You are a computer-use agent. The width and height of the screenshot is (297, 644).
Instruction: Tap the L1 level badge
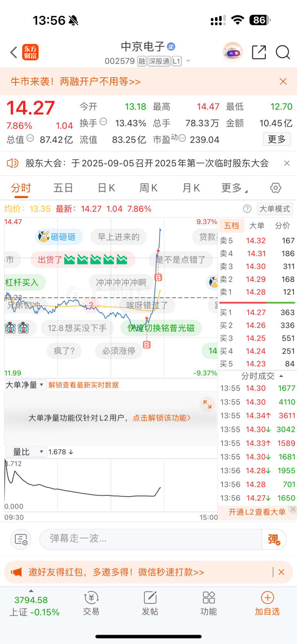coord(177,61)
